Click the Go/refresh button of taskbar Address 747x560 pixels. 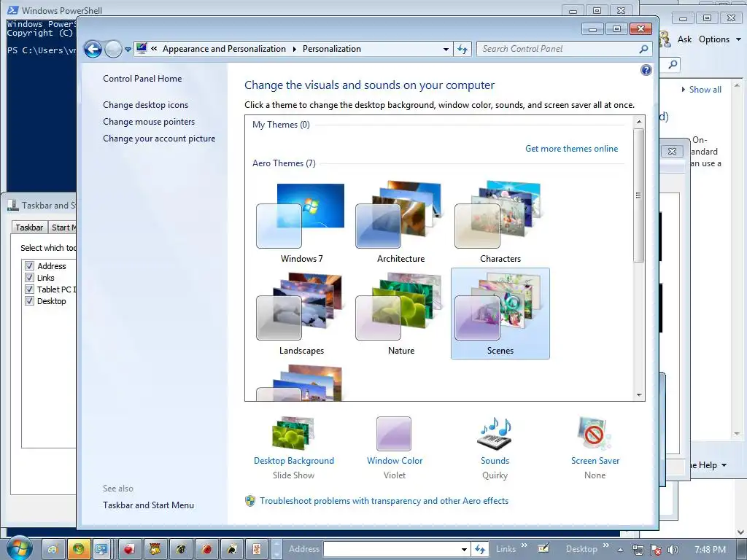pos(480,549)
